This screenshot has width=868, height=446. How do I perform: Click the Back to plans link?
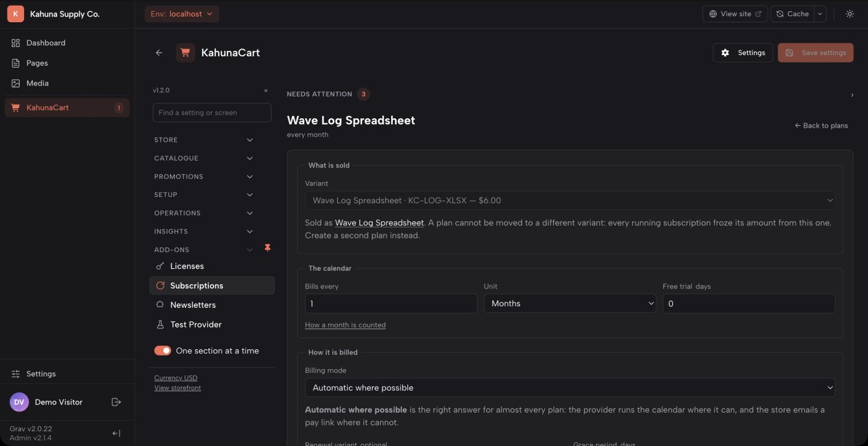pyautogui.click(x=821, y=126)
